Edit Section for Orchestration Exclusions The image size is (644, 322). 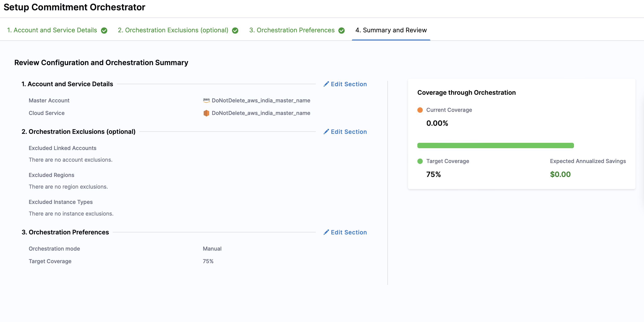click(x=349, y=132)
